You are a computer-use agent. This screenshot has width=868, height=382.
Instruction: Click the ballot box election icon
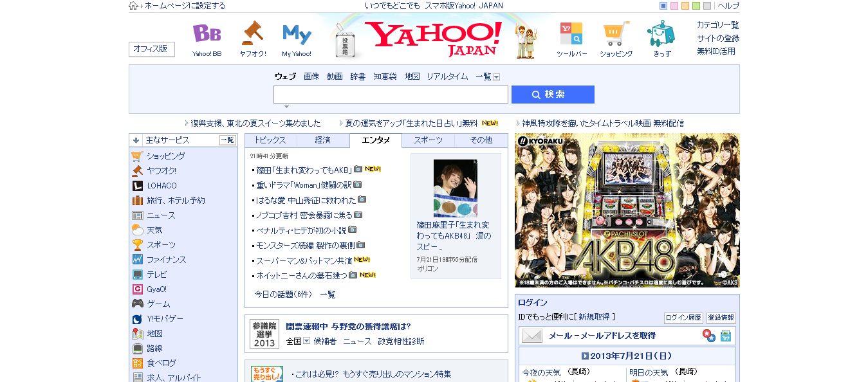pos(346,42)
